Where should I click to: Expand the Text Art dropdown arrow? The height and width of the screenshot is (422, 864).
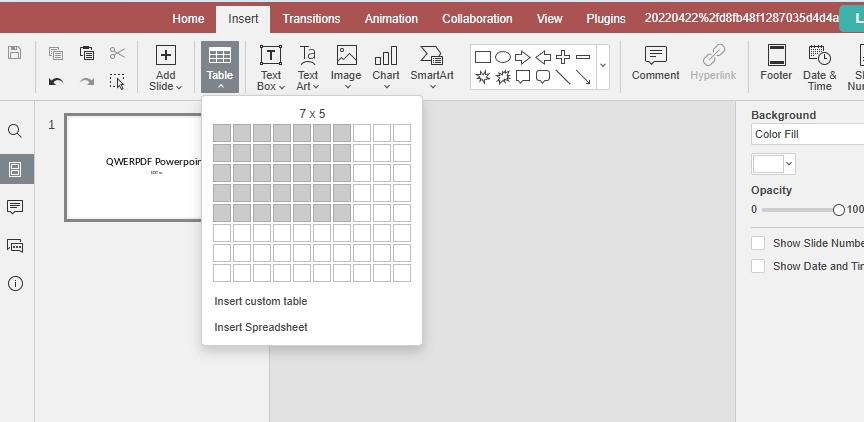tap(315, 87)
